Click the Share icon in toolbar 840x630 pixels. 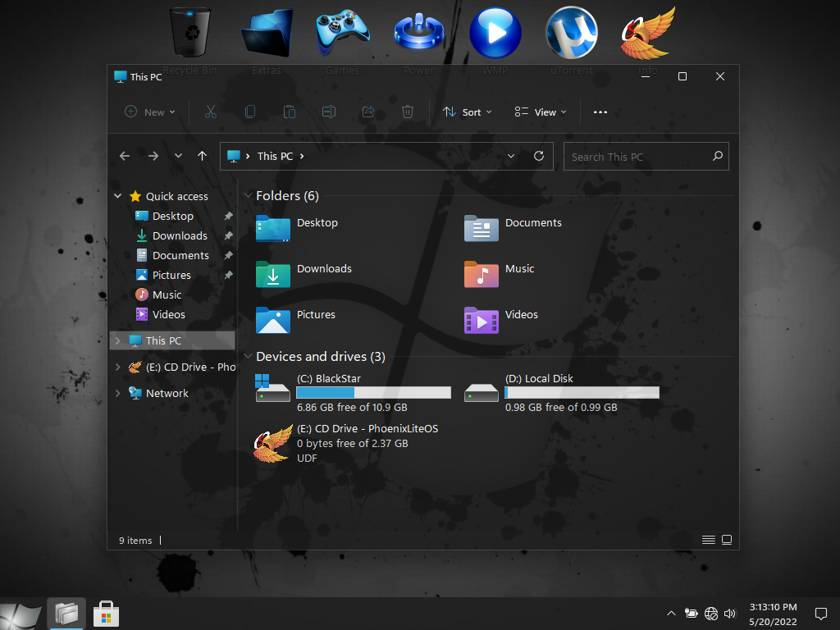coord(368,112)
